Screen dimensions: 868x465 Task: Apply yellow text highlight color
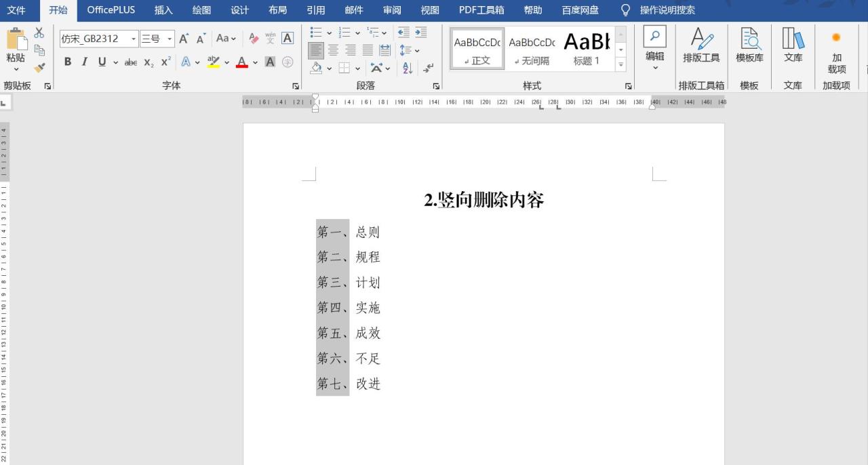point(214,62)
